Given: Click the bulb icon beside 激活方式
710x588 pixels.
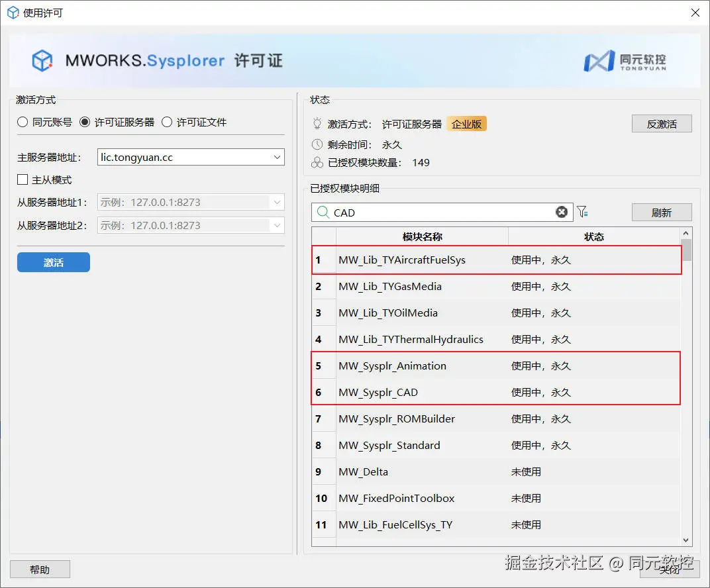Looking at the screenshot, I should pyautogui.click(x=316, y=123).
